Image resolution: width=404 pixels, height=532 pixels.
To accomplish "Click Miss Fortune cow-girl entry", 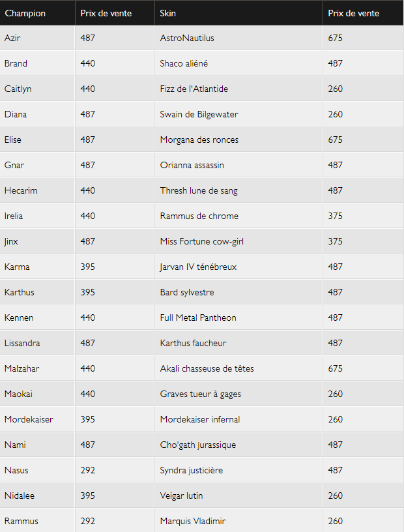I will [x=202, y=242].
